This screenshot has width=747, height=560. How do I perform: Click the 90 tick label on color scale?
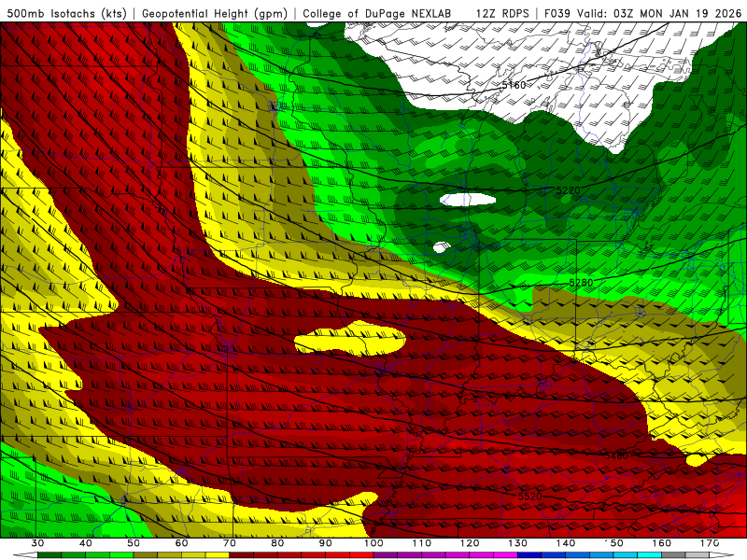click(325, 543)
